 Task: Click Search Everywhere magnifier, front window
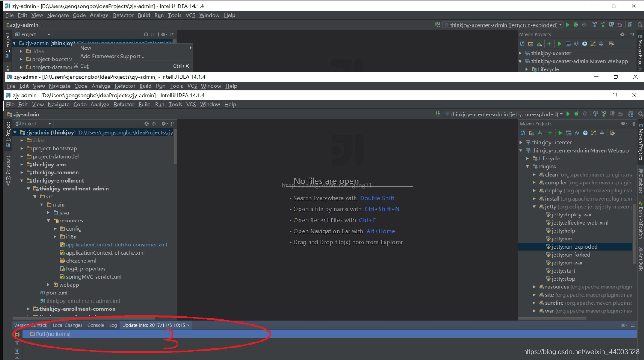tap(641, 114)
